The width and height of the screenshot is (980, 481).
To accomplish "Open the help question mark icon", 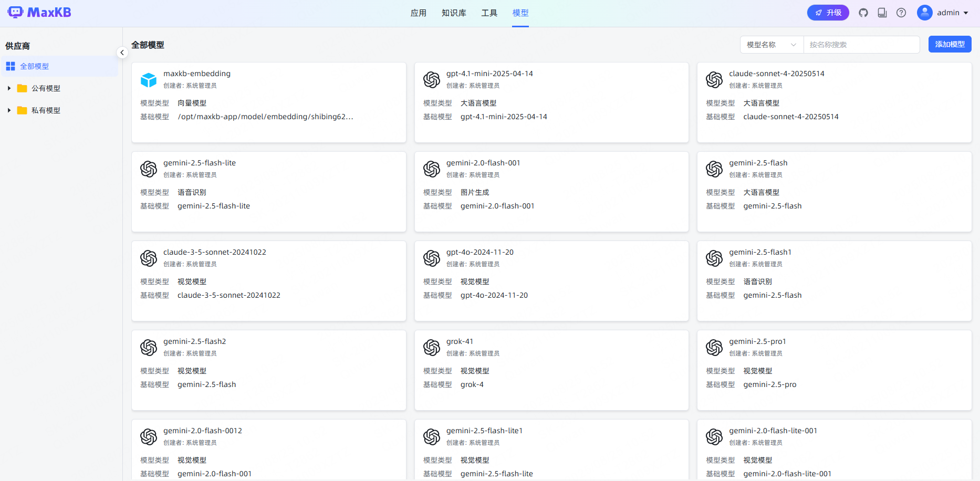I will click(x=901, y=13).
